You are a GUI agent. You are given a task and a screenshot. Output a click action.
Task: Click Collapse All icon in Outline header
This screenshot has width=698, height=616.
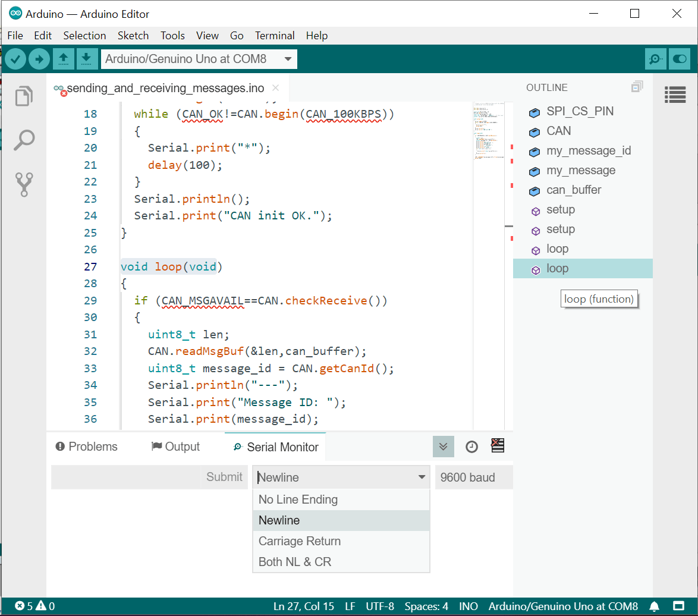coord(637,87)
